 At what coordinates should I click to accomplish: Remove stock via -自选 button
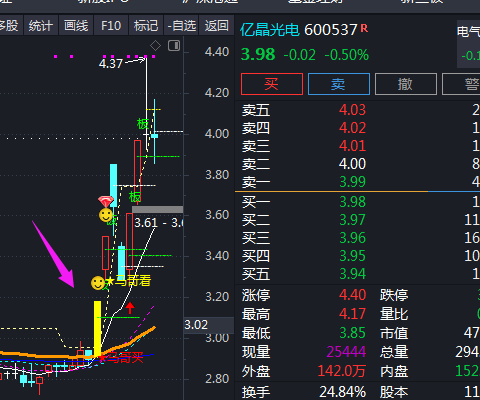(181, 26)
